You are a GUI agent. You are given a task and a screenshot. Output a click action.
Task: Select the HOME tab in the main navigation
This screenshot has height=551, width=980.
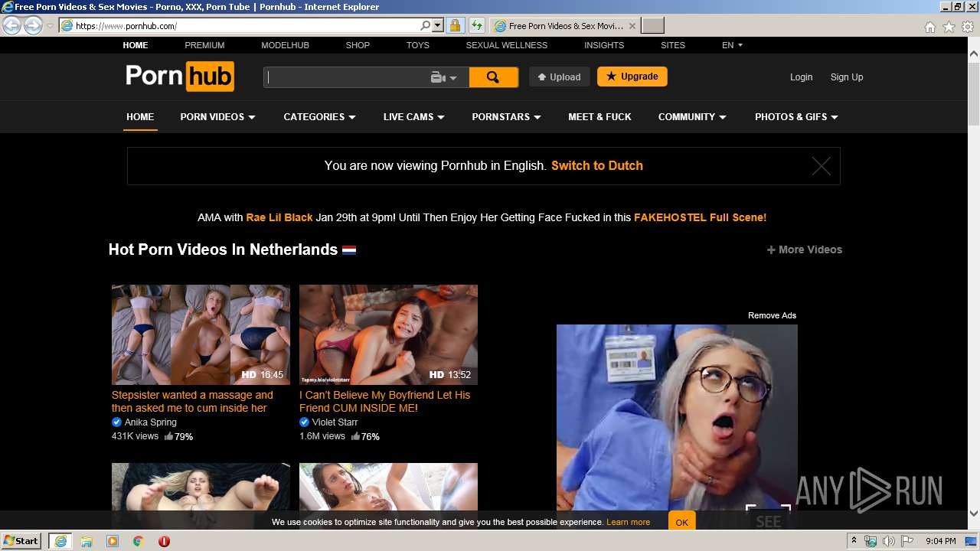140,117
